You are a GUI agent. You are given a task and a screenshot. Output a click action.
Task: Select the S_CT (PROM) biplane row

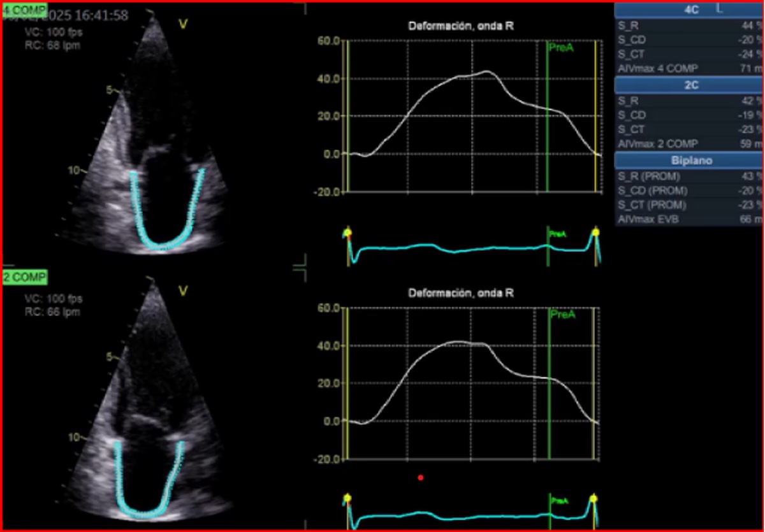click(690, 205)
